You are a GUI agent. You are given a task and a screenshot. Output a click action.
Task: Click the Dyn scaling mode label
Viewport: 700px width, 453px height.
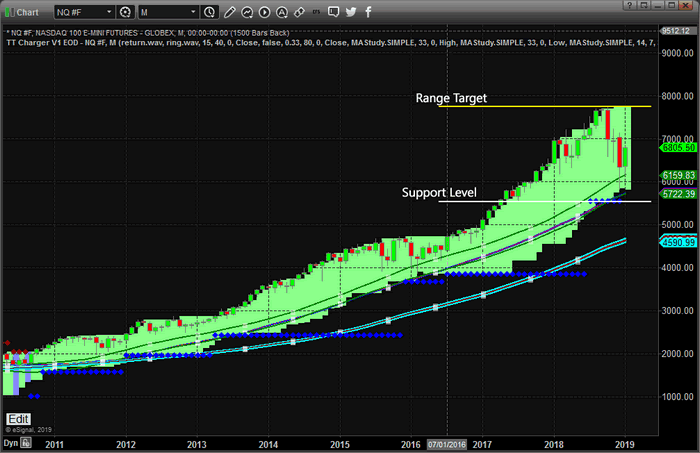pos(10,442)
